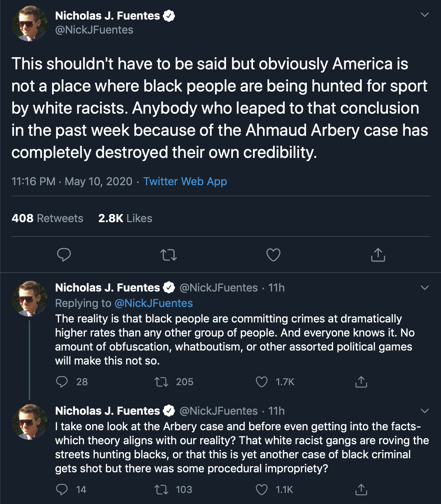This screenshot has height=504, width=441.
Task: Open the Twitter Web App source link
Action: pyautogui.click(x=185, y=182)
